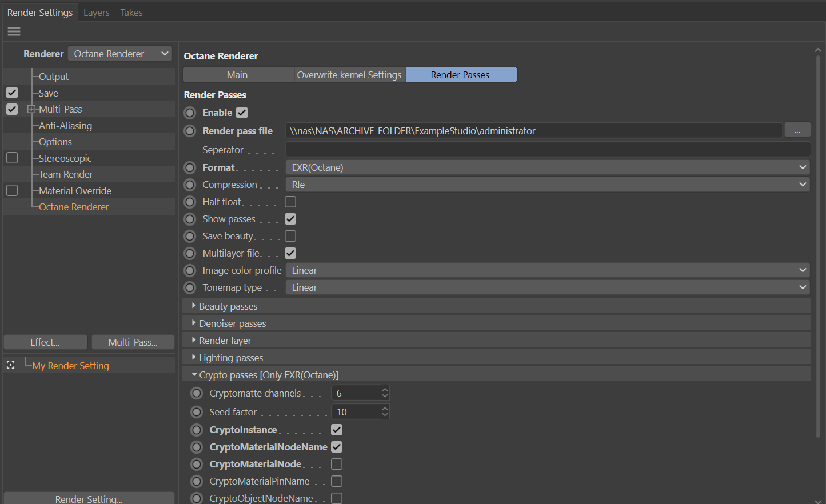Expand the Lighting passes section

point(194,358)
